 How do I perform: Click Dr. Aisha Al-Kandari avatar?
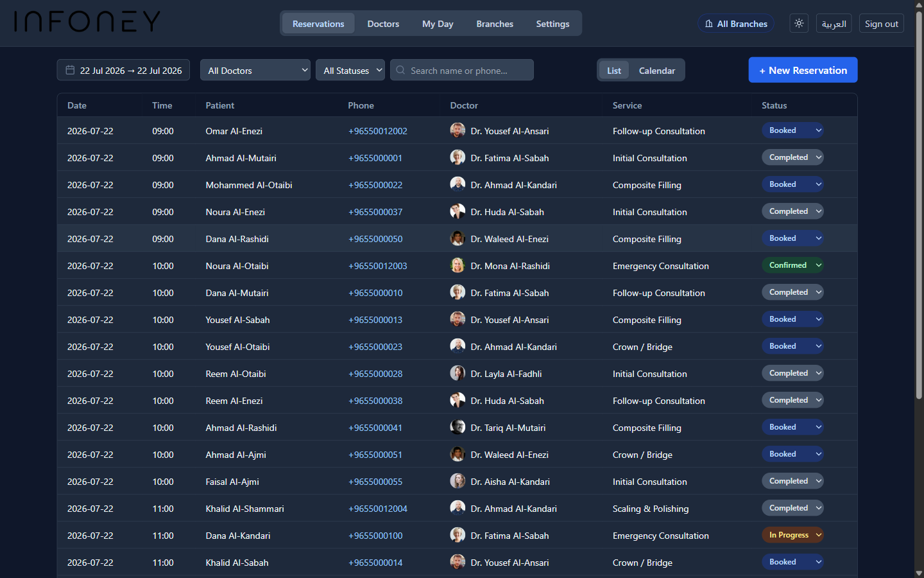pos(458,481)
